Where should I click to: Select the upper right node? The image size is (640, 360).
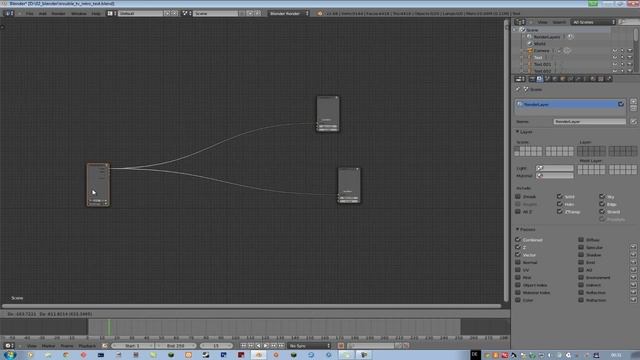click(x=328, y=114)
